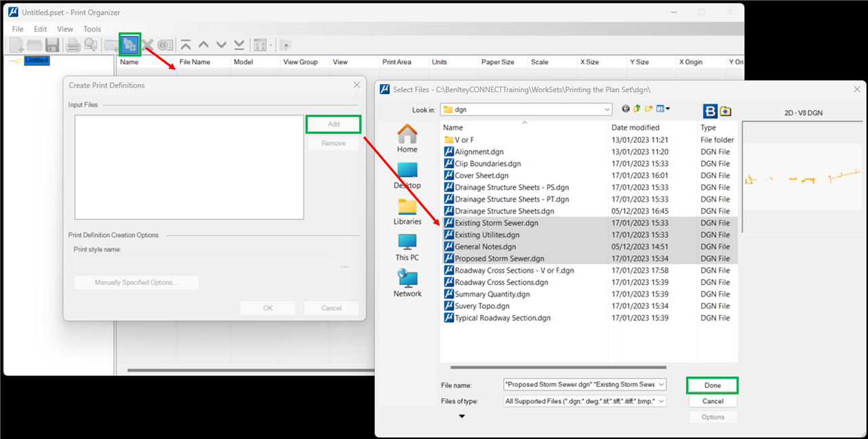Screen dimensions: 868x439
Task: Expand the Look in dgn dropdown
Action: (x=607, y=109)
